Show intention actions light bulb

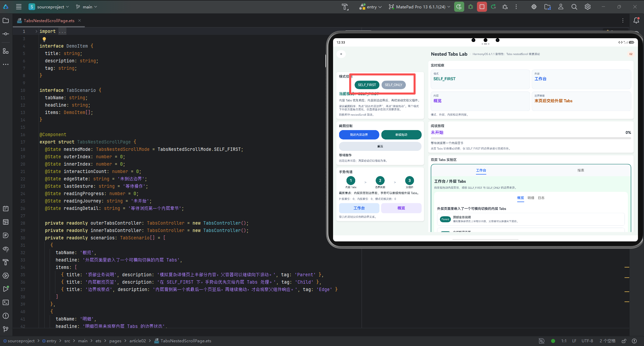click(44, 39)
